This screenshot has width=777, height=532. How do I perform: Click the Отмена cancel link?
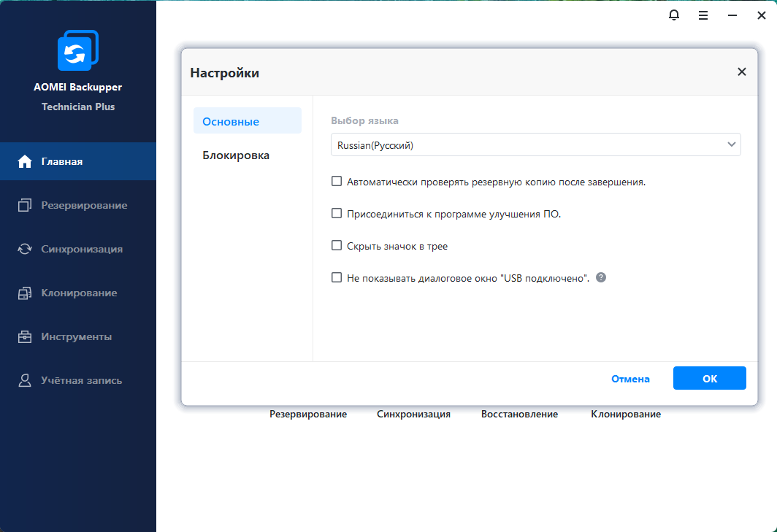630,379
